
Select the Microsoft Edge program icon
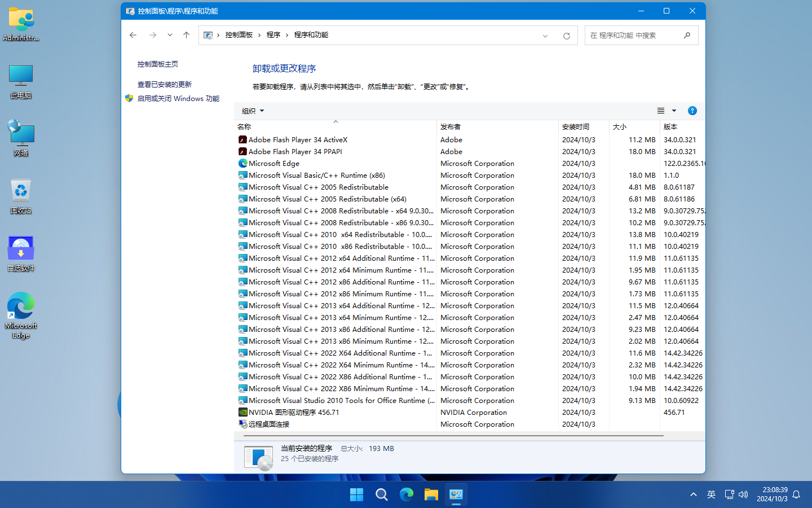pos(242,164)
